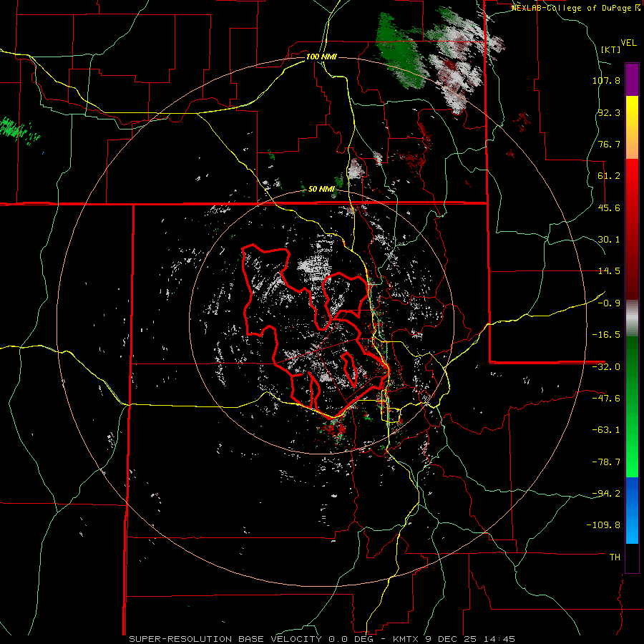644x644 pixels.
Task: Click the 50 NMI range ring label
Action: click(321, 190)
